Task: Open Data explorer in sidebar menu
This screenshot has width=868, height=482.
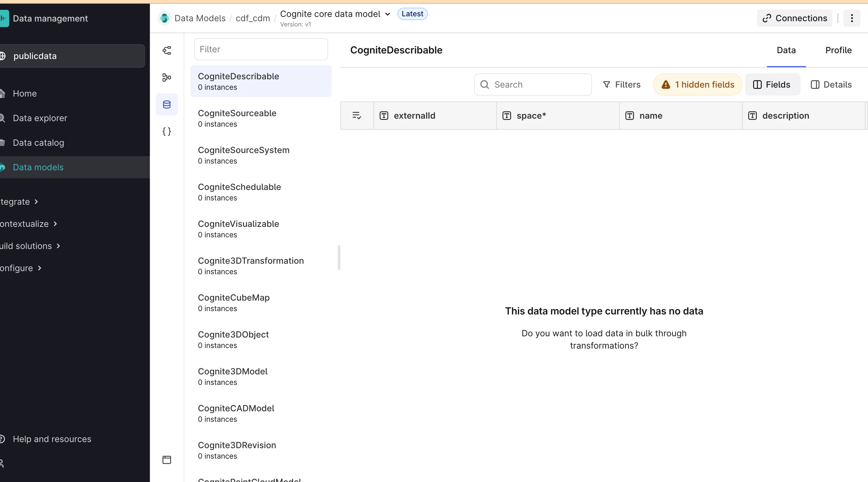Action: [x=40, y=118]
